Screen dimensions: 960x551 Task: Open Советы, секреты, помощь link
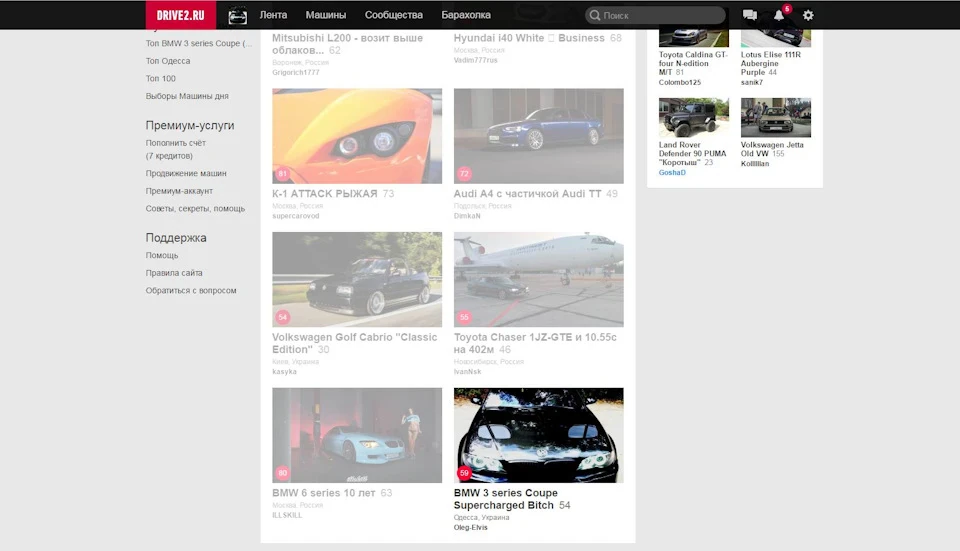click(195, 209)
